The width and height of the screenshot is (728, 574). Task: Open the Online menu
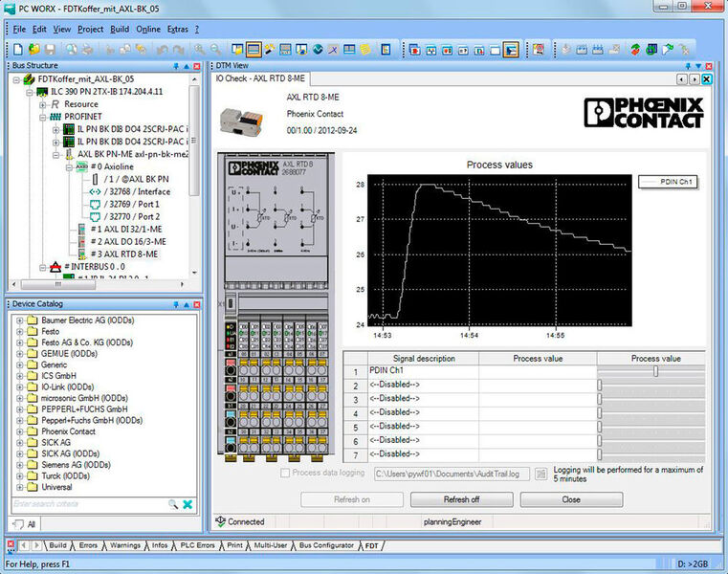point(148,30)
